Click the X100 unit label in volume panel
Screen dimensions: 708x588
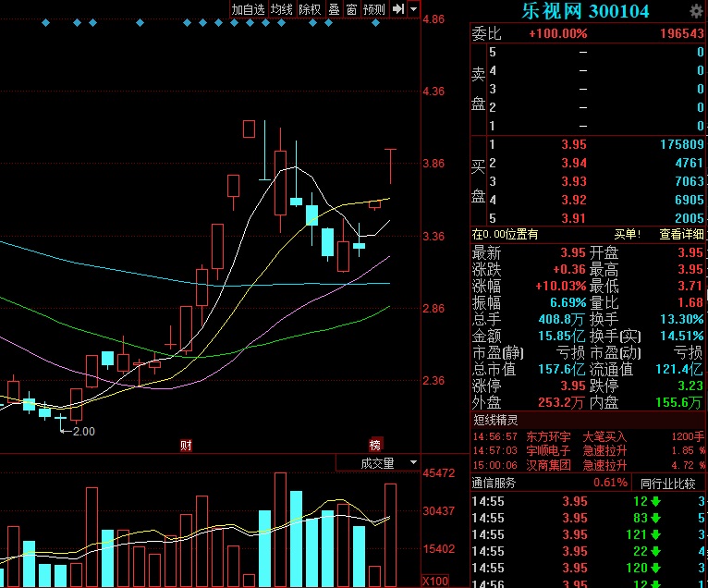434,581
